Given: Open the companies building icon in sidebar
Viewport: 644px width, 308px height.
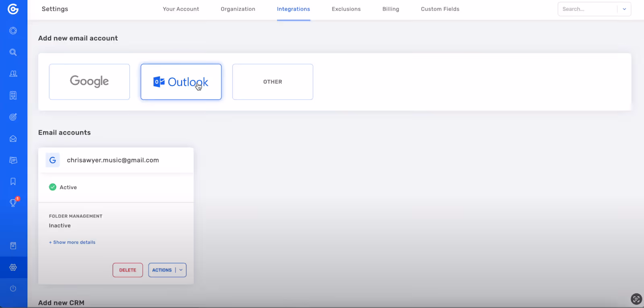Looking at the screenshot, I should pos(13,95).
